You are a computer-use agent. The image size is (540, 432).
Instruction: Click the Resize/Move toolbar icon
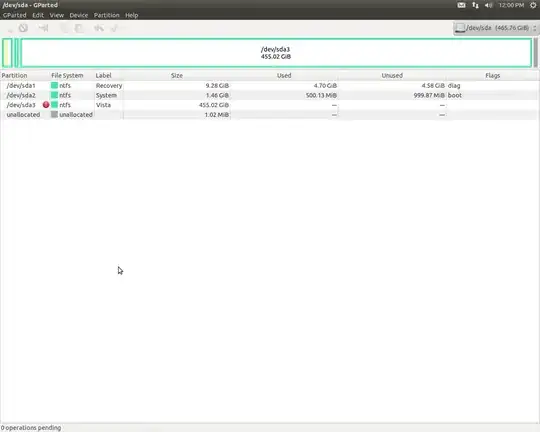43,28
